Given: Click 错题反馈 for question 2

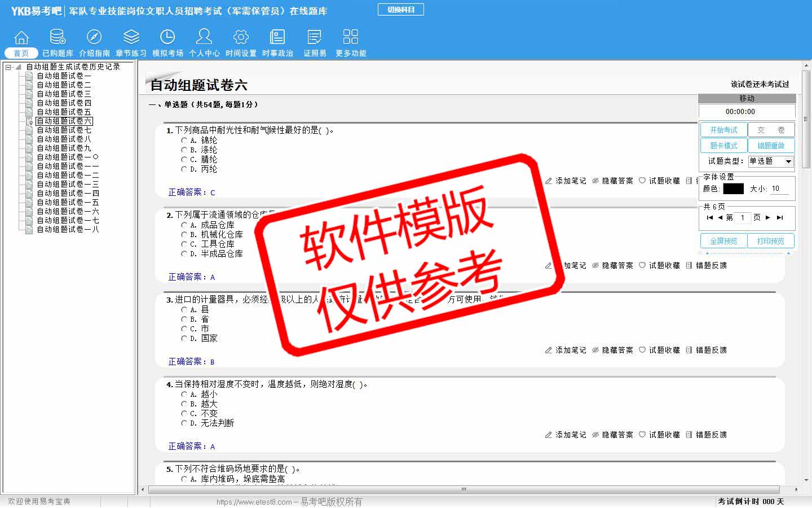Looking at the screenshot, I should (706, 265).
